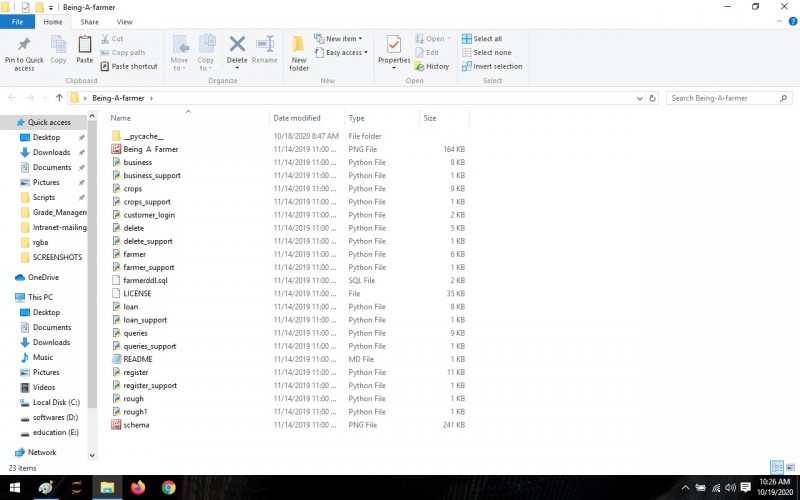Expand the Delete dropdown arrow

point(237,68)
